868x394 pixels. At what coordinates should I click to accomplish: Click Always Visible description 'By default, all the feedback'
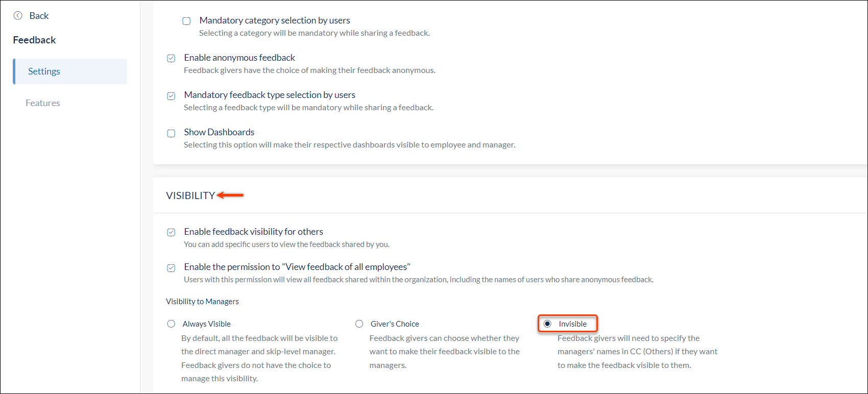click(x=259, y=358)
